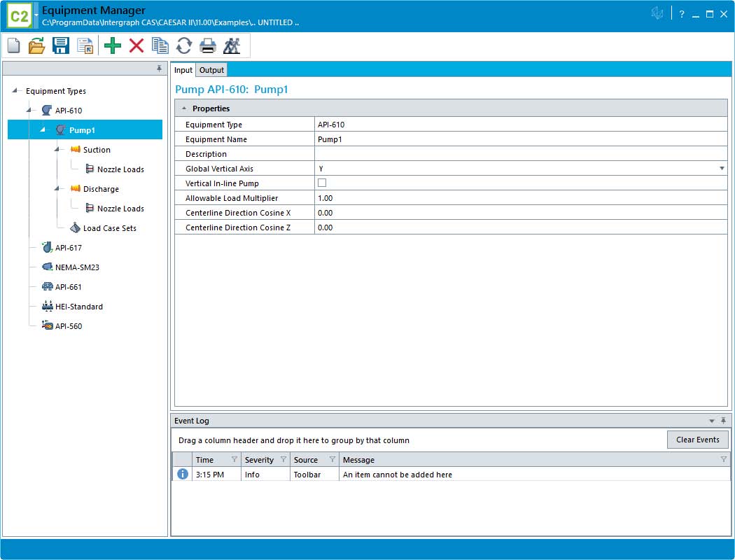Click the Load Case Sets icon

coord(75,227)
